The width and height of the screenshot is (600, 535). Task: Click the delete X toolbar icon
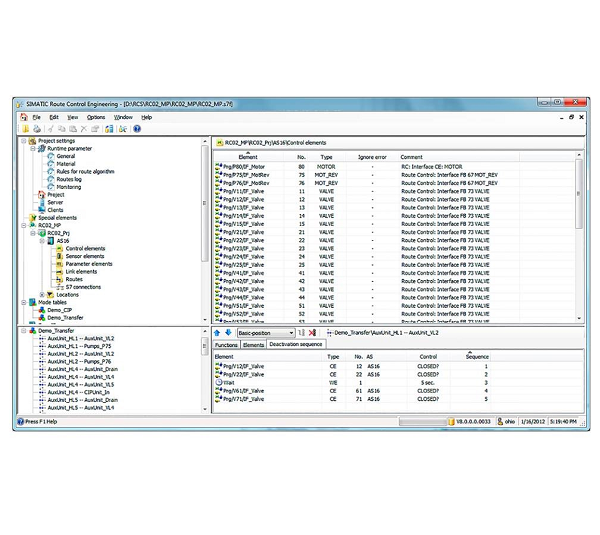(x=84, y=129)
